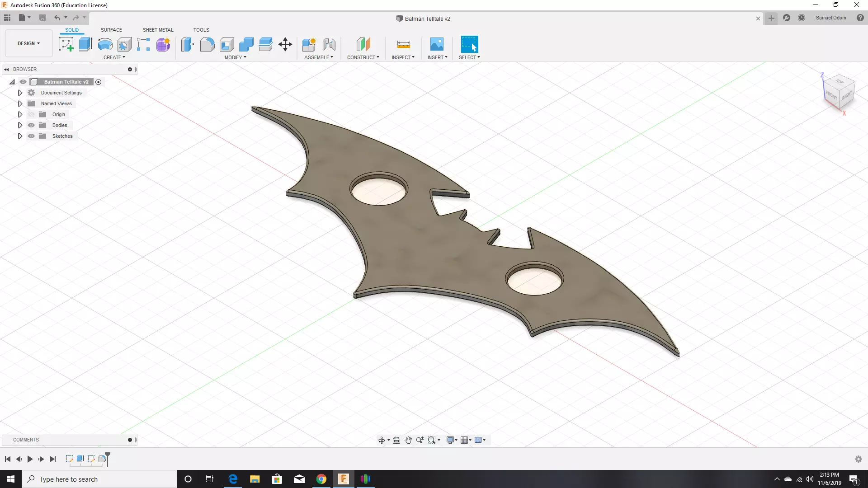Screen dimensions: 868x488
Task: Switch to the SHEET METAL tab
Action: point(158,30)
